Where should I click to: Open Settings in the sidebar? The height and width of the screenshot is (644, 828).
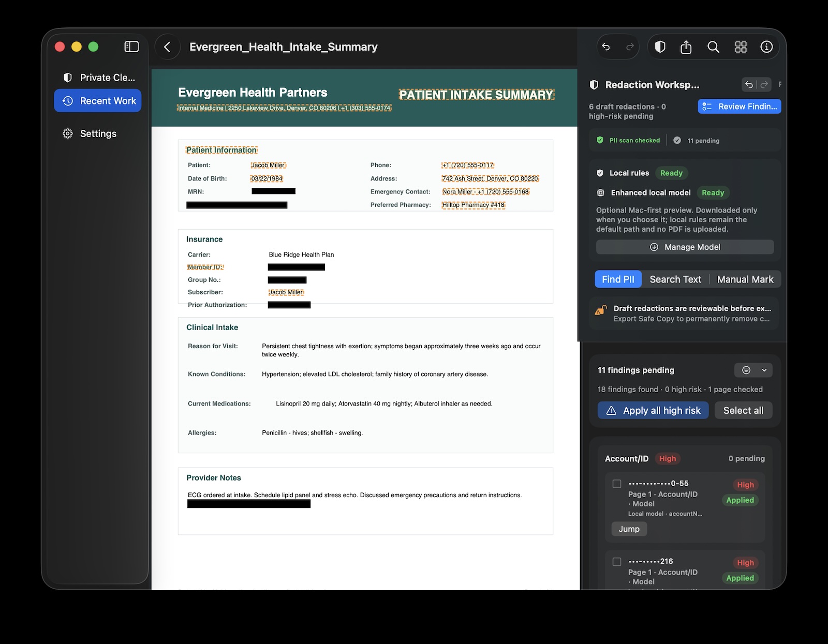pyautogui.click(x=98, y=133)
